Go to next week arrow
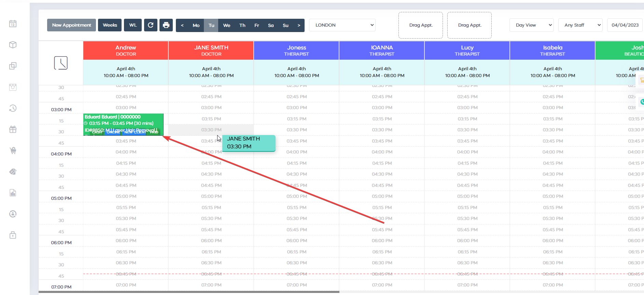The width and height of the screenshot is (644, 295). 299,25
